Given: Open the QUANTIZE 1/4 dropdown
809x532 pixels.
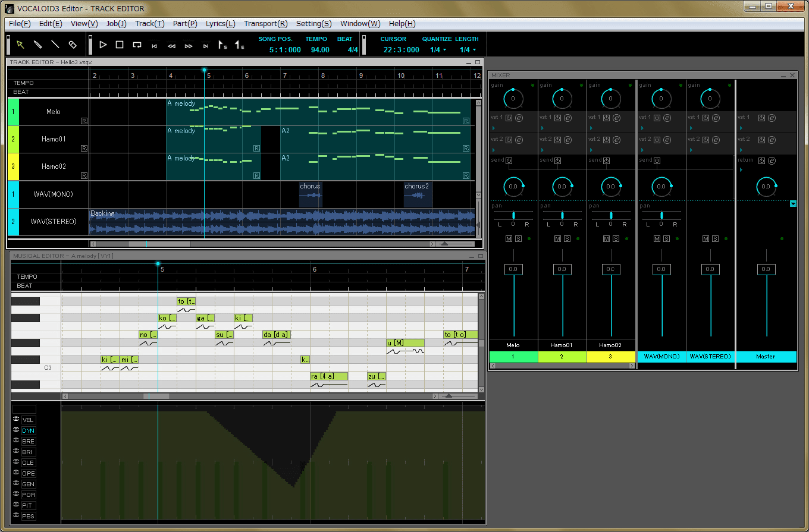Looking at the screenshot, I should [x=438, y=50].
